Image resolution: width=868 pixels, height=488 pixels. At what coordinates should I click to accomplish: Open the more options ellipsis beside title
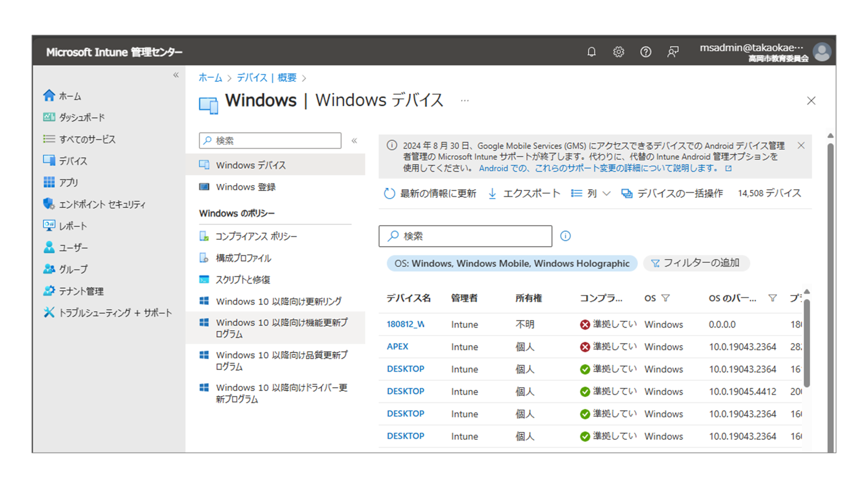[x=465, y=101]
